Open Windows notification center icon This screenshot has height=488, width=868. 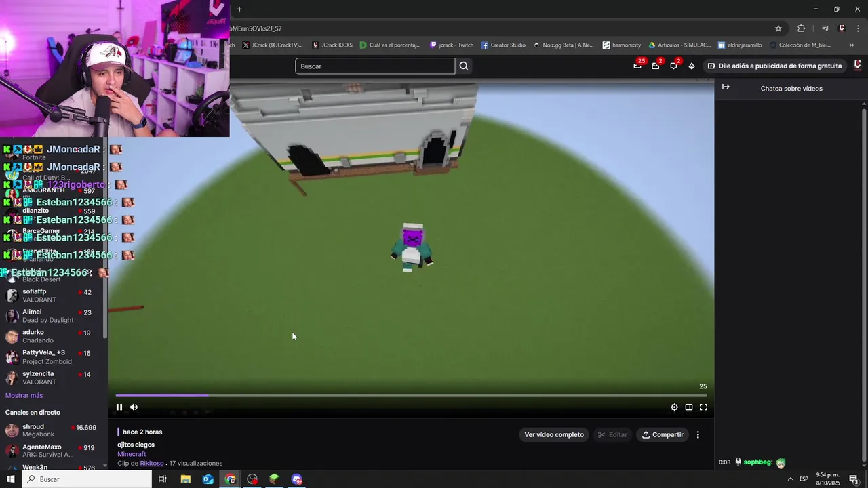854,479
